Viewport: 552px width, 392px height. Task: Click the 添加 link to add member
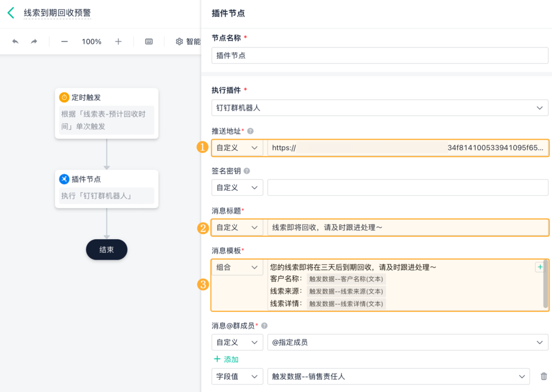click(226, 359)
